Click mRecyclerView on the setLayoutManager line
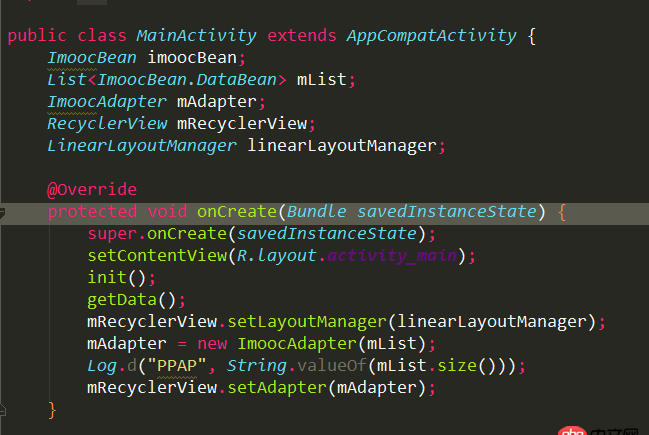The width and height of the screenshot is (649, 435). [152, 322]
